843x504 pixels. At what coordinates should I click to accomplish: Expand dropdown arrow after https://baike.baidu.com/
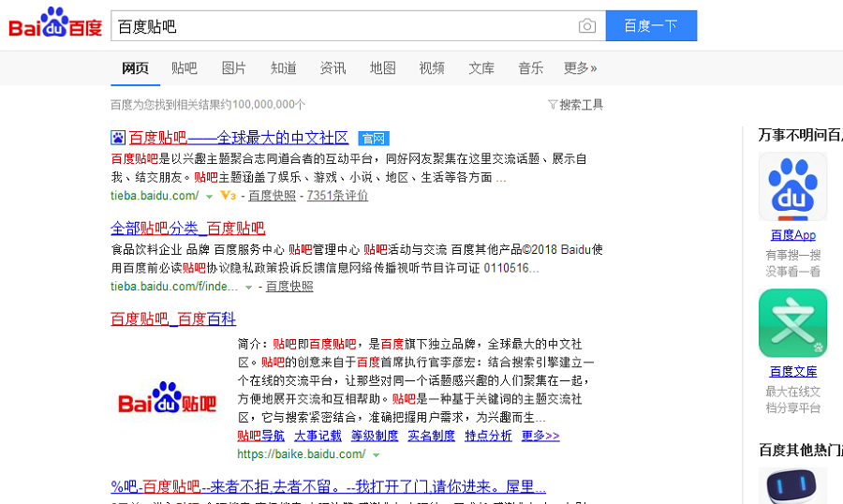[x=377, y=455]
